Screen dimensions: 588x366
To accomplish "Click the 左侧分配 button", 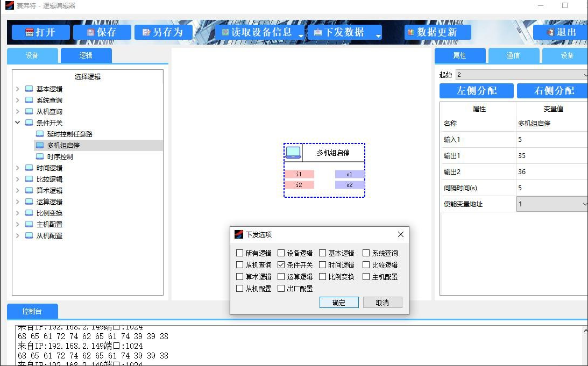I will pyautogui.click(x=476, y=91).
